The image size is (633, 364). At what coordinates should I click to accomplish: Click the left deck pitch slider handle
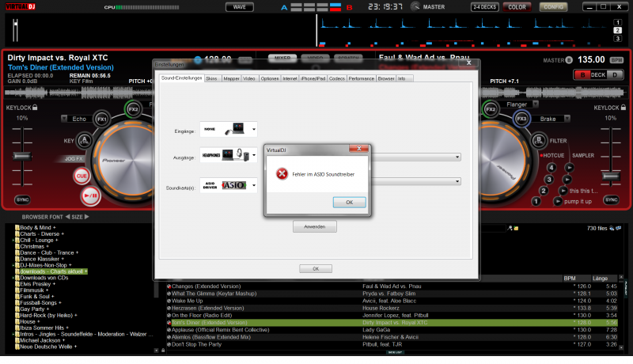22,156
